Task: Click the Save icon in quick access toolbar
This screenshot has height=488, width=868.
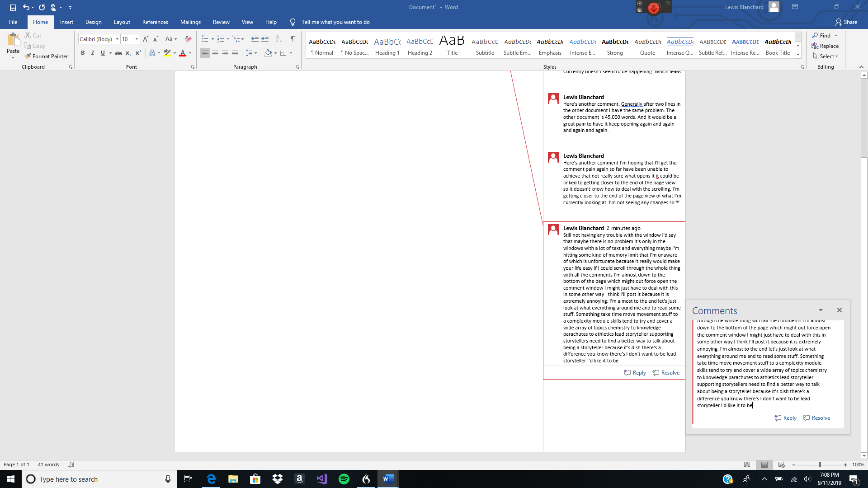Action: point(13,7)
